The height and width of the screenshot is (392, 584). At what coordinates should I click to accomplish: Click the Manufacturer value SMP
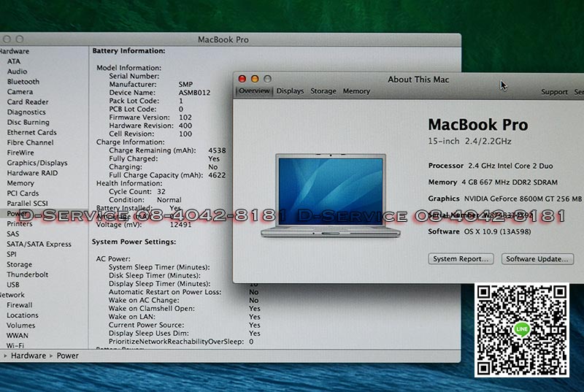point(185,85)
